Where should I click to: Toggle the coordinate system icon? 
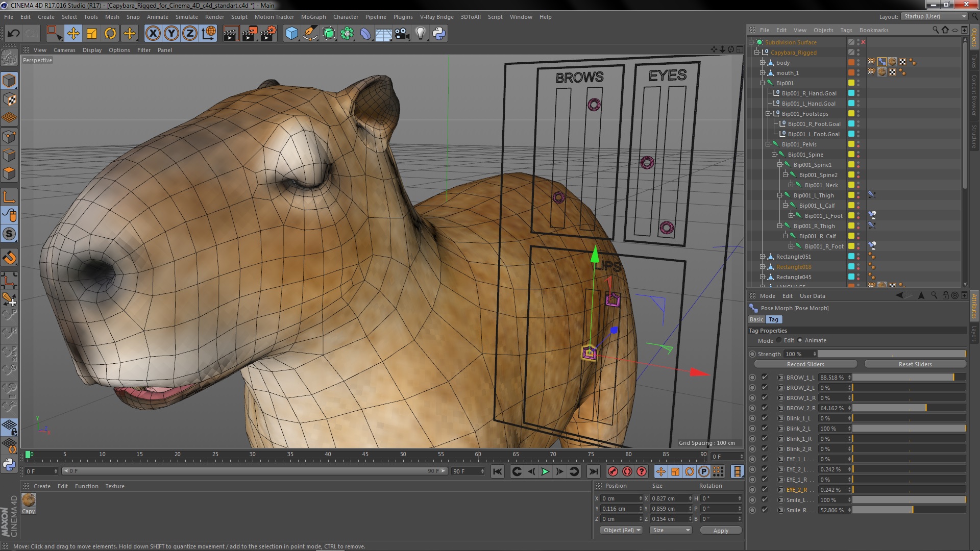click(209, 34)
